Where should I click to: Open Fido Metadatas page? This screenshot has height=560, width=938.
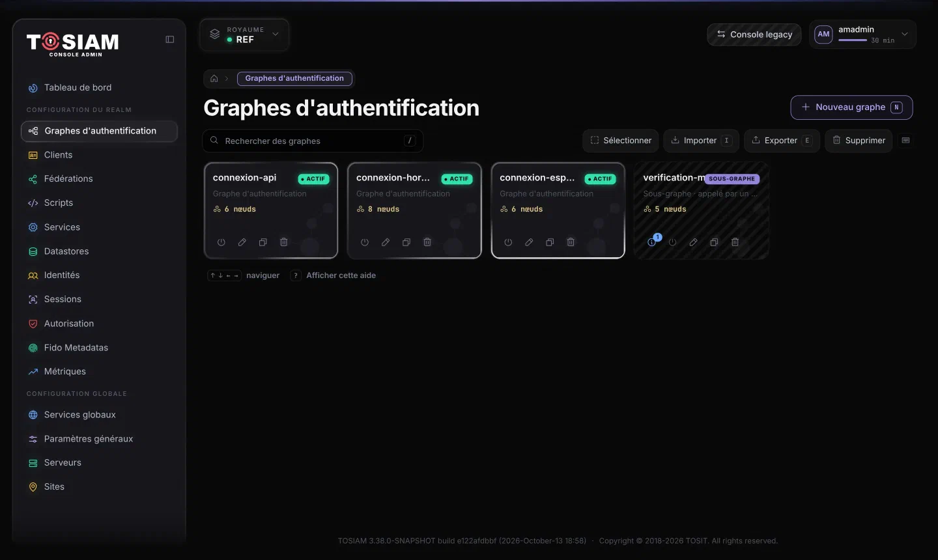[99, 348]
